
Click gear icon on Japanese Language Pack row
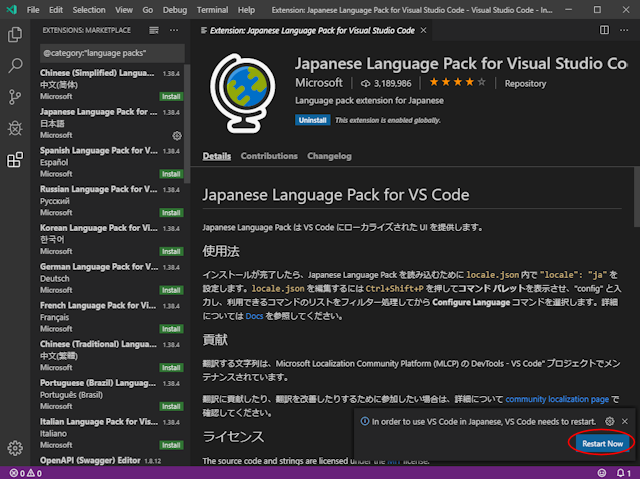tap(177, 135)
